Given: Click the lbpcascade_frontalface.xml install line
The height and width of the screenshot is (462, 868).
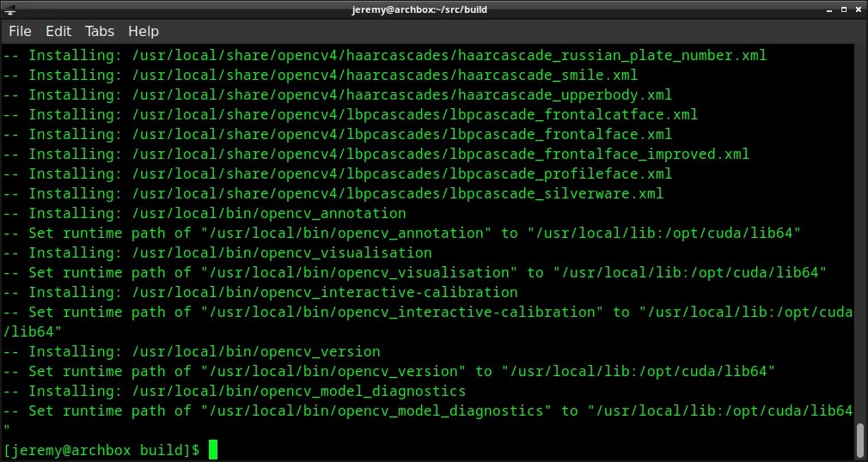Looking at the screenshot, I should pyautogui.click(x=338, y=135).
